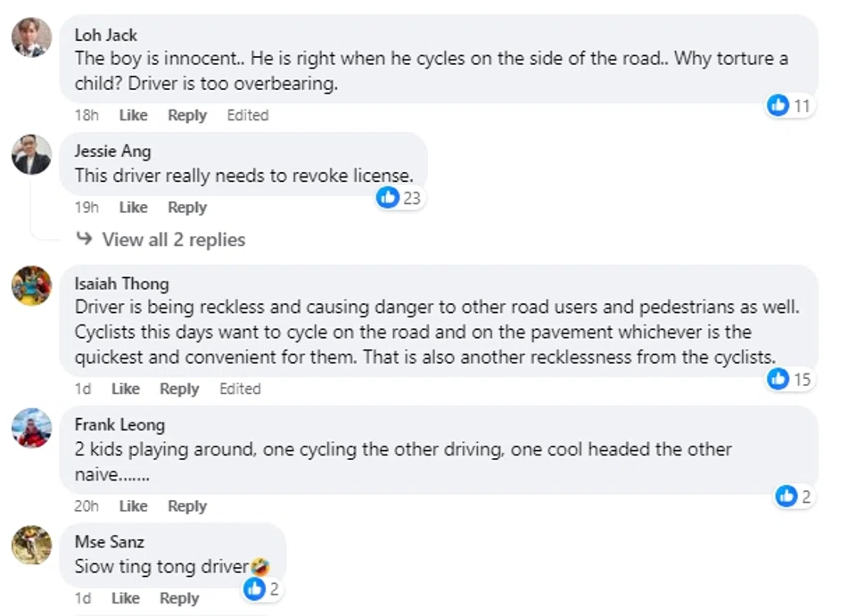Like Isaiah Thong's comment
The height and width of the screenshot is (616, 856).
126,389
